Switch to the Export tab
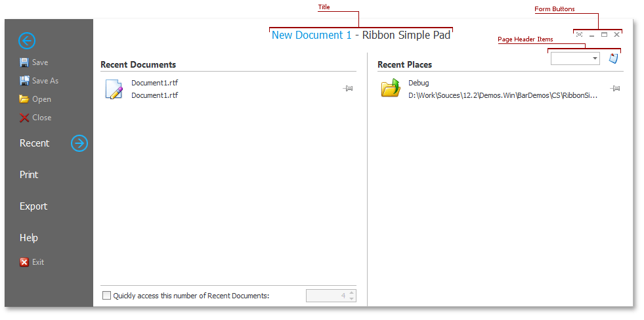Image resolution: width=644 pixels, height=320 pixels. coord(33,206)
